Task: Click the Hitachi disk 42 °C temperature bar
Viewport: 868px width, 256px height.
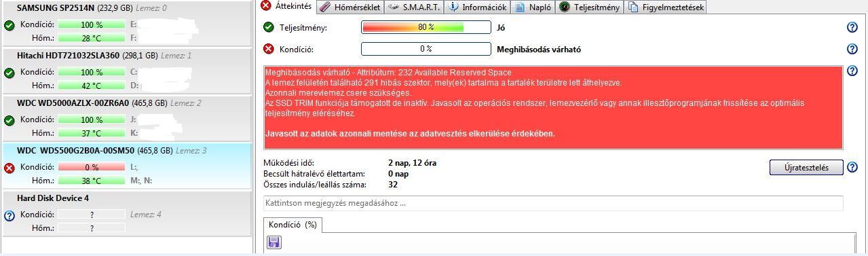Action: click(92, 86)
